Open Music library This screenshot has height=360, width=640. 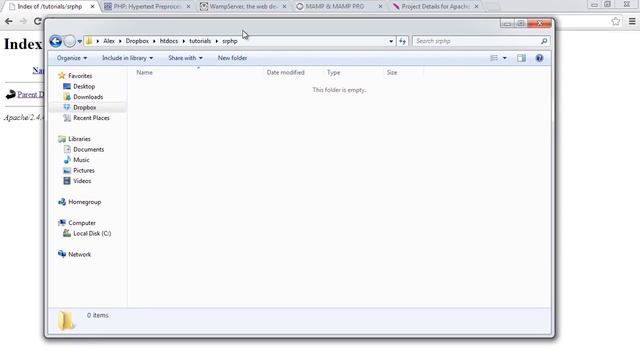coord(81,160)
